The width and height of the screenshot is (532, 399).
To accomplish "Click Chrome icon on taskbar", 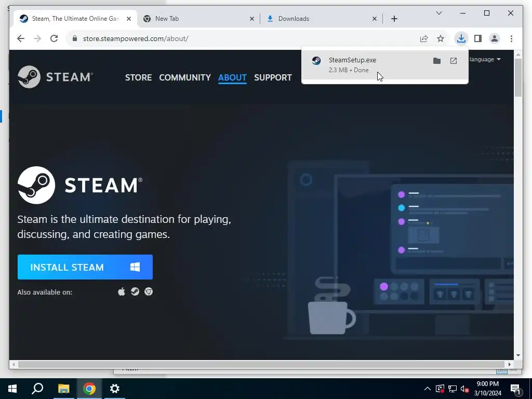I will tap(89, 389).
